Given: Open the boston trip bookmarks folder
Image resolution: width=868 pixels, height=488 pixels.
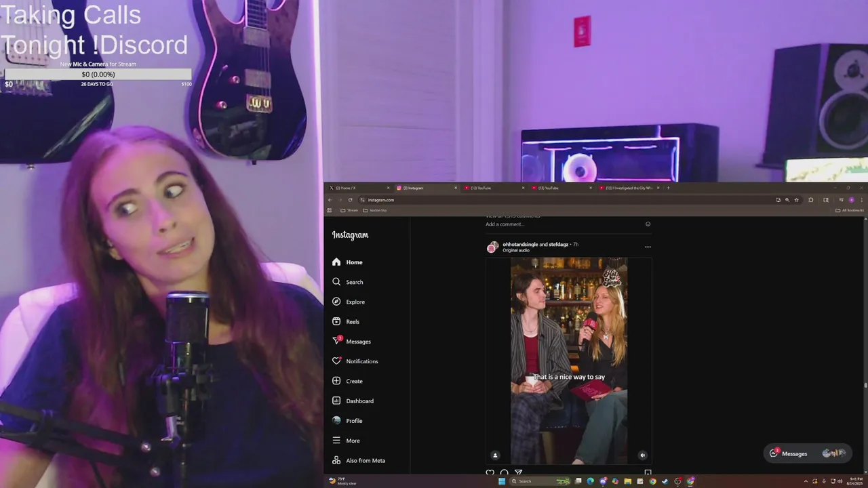Looking at the screenshot, I should pos(375,210).
